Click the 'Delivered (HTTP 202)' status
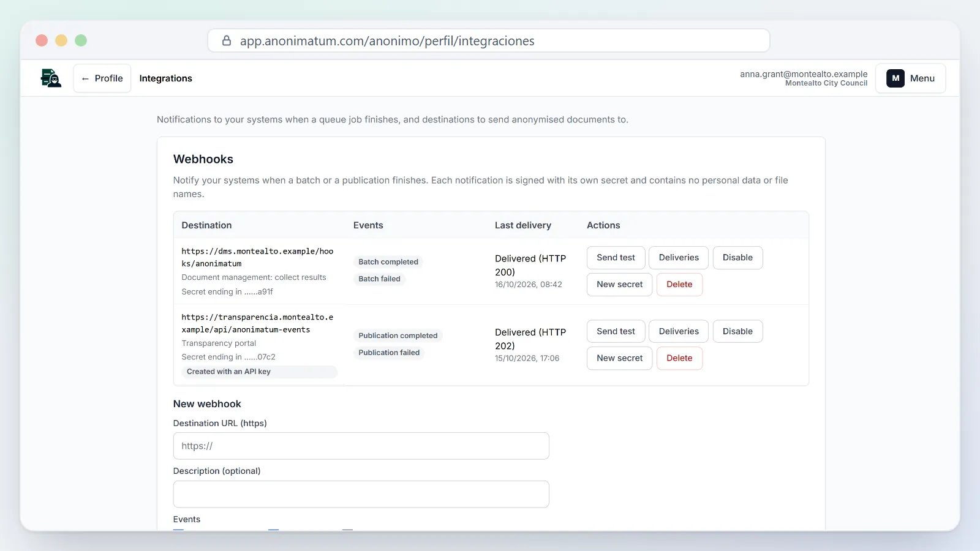Viewport: 980px width, 551px height. point(530,339)
